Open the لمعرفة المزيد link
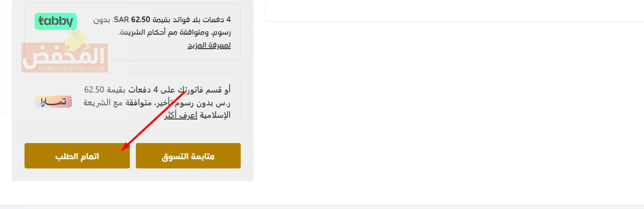This screenshot has width=644, height=209. [209, 45]
